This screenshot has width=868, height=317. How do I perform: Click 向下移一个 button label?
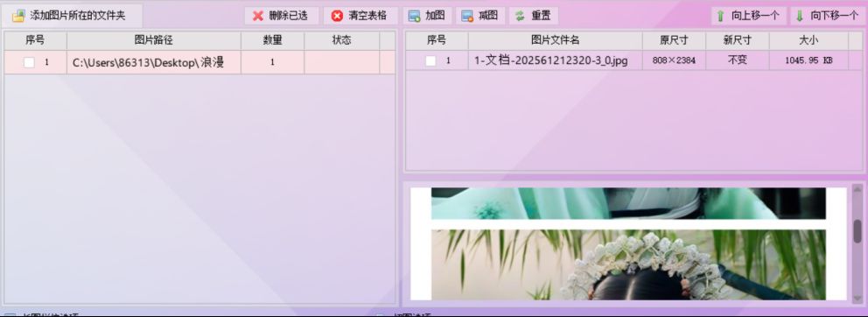(835, 16)
